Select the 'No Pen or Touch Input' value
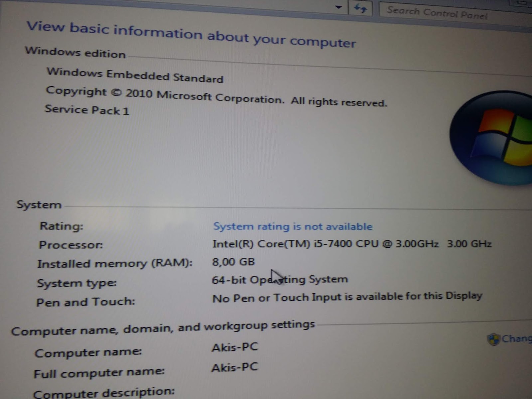The width and height of the screenshot is (532, 399). point(347,297)
